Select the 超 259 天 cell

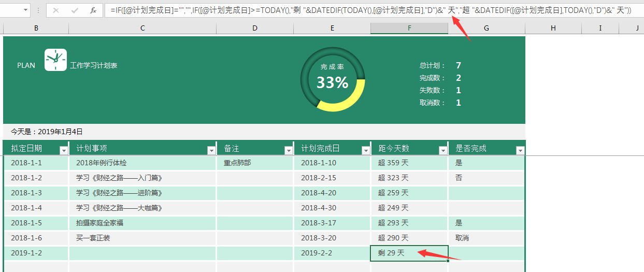coord(409,193)
